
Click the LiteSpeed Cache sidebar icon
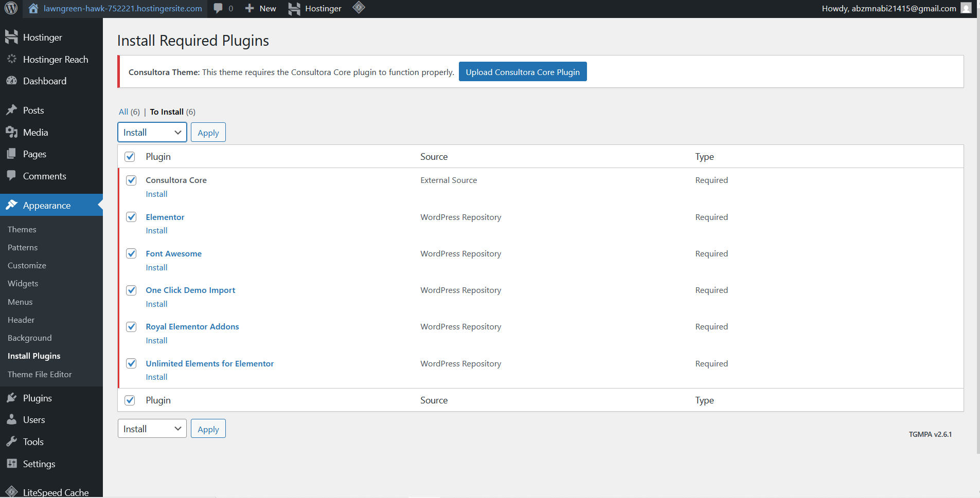[12, 491]
